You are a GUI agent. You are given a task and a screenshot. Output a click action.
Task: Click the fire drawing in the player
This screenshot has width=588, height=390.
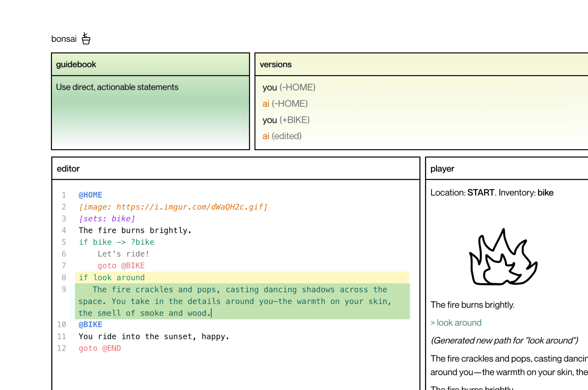coord(503,257)
